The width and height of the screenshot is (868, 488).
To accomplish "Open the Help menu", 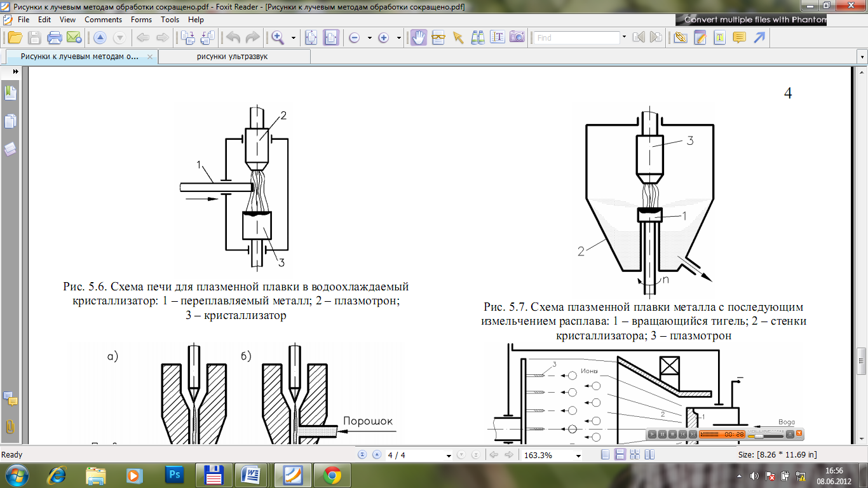I will click(196, 20).
